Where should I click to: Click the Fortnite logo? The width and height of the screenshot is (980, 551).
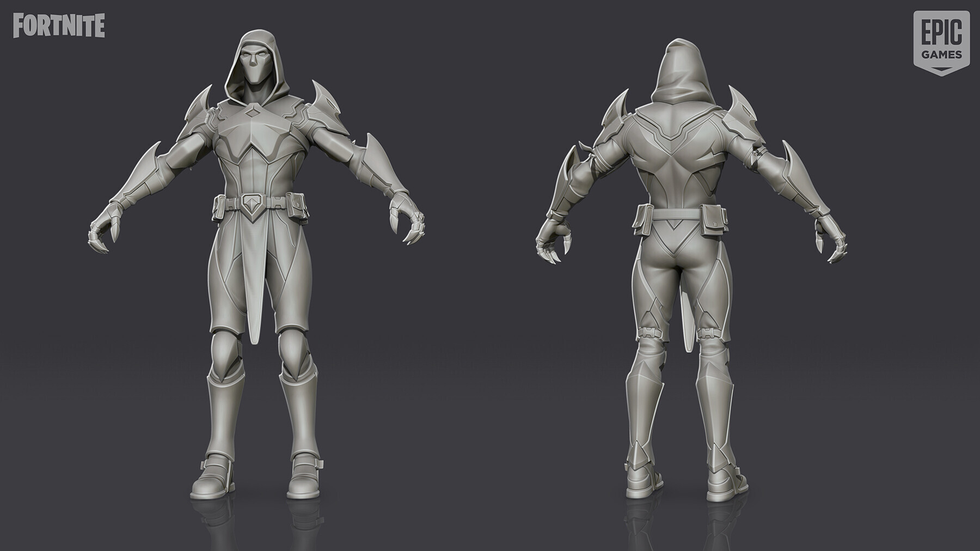(59, 26)
